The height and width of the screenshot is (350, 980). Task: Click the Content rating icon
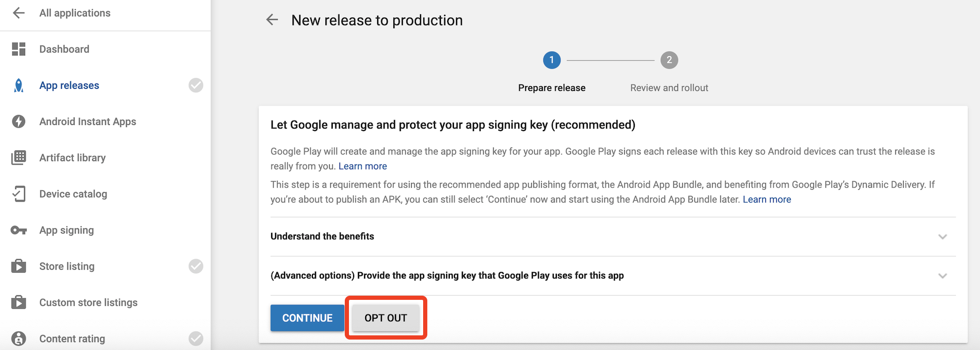click(19, 339)
